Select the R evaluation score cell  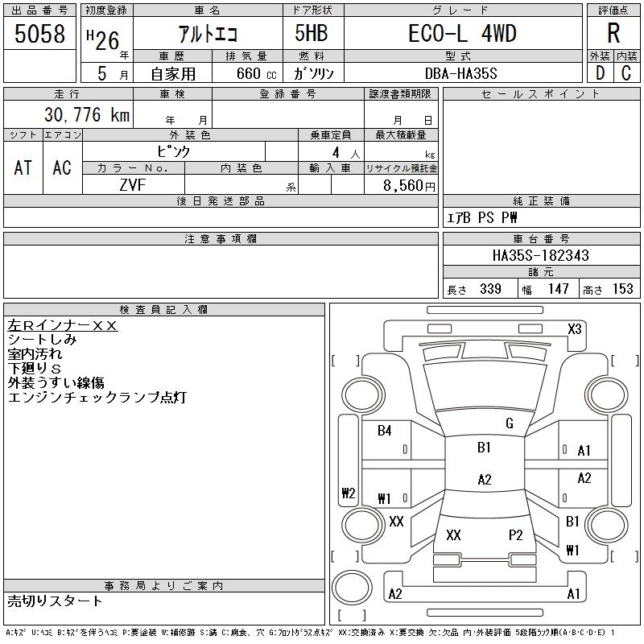pyautogui.click(x=613, y=33)
